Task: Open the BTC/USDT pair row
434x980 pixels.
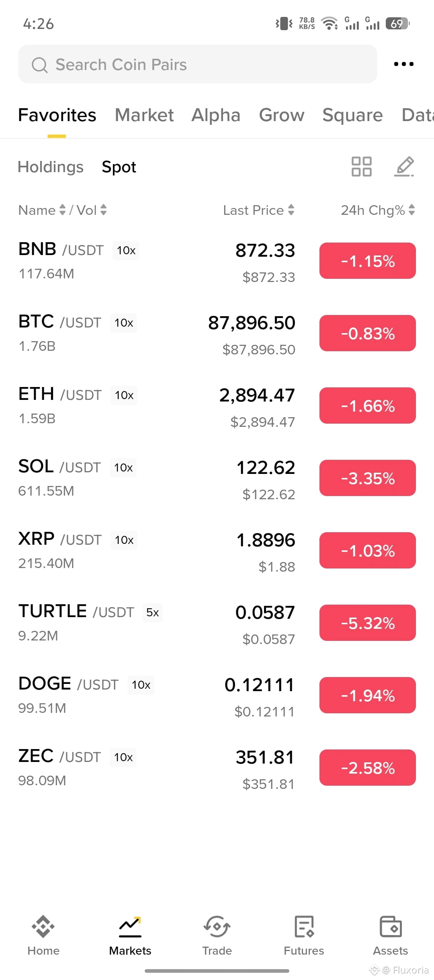Action: 217,333
